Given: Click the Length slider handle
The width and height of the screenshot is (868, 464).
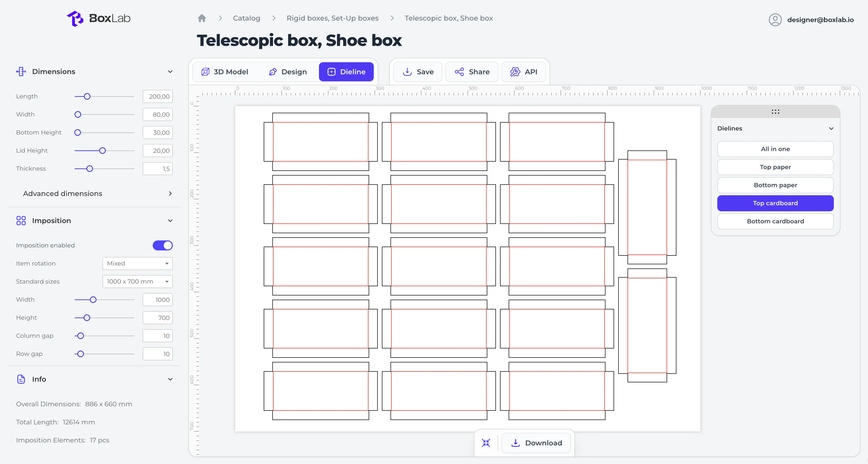Looking at the screenshot, I should tap(87, 97).
